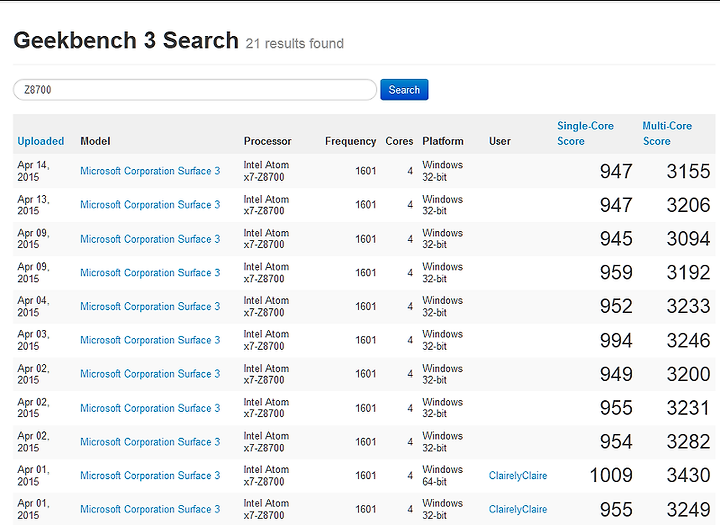
Task: Click the single-core score 952
Action: (616, 306)
